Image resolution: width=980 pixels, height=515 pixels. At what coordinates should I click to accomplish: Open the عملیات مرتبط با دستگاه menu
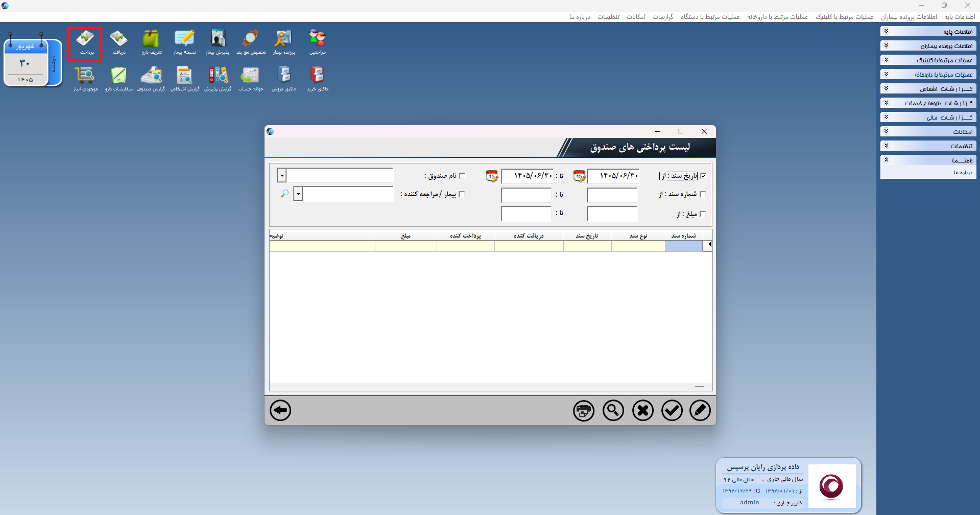[710, 17]
